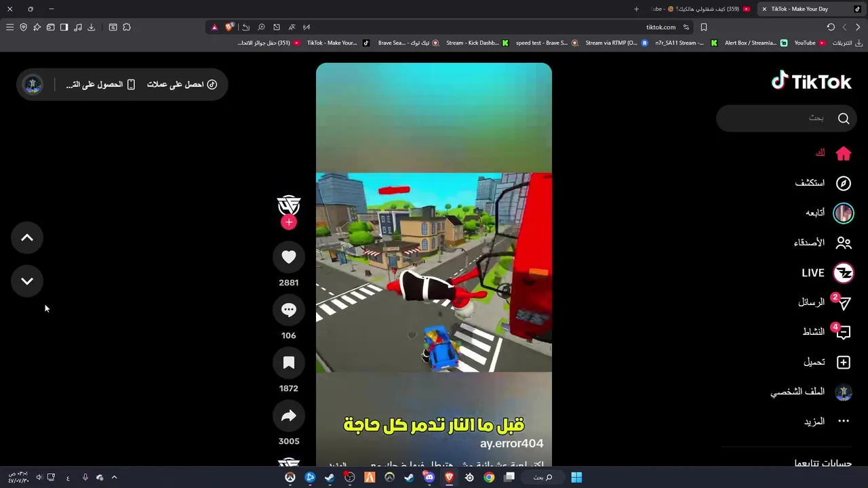Click the TikTok logo
The width and height of the screenshot is (868, 488).
[812, 81]
